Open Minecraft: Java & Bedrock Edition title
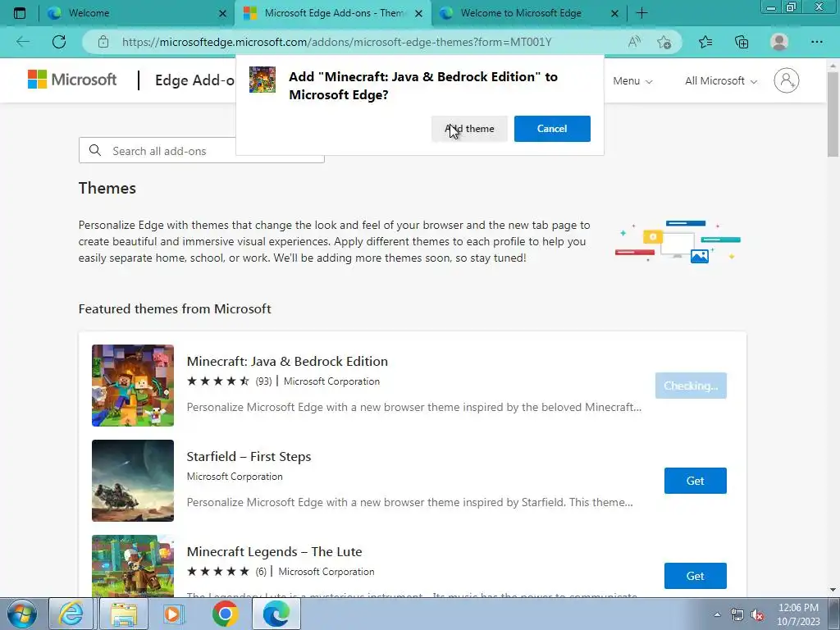This screenshot has height=630, width=840. point(287,361)
